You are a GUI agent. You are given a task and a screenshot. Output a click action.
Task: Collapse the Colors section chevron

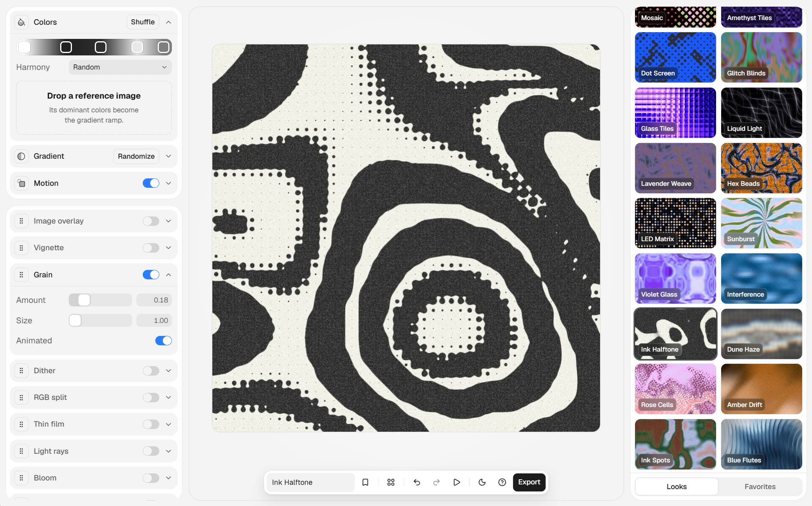169,22
